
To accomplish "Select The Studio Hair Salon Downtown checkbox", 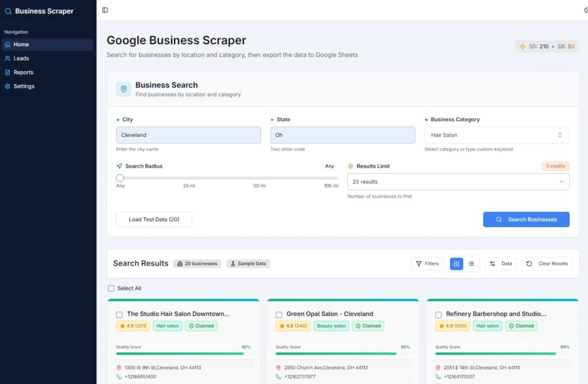I will [119, 314].
